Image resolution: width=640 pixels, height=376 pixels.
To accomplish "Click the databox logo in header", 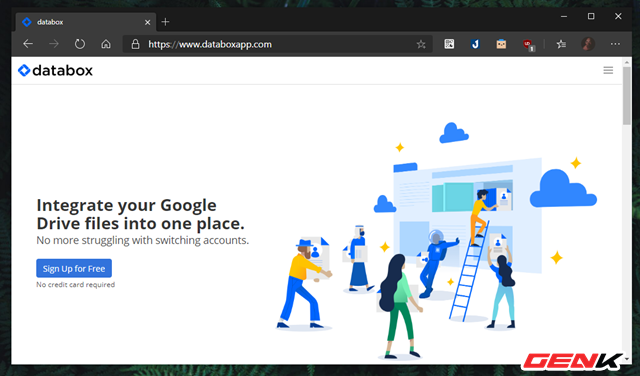I will point(56,70).
